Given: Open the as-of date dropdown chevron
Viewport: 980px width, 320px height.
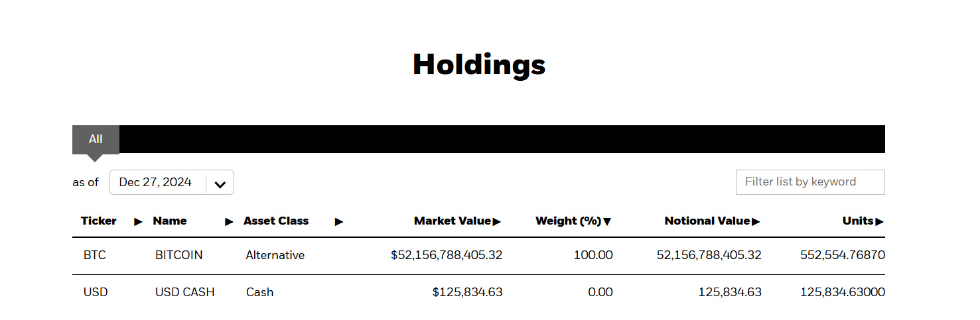Looking at the screenshot, I should (x=220, y=183).
